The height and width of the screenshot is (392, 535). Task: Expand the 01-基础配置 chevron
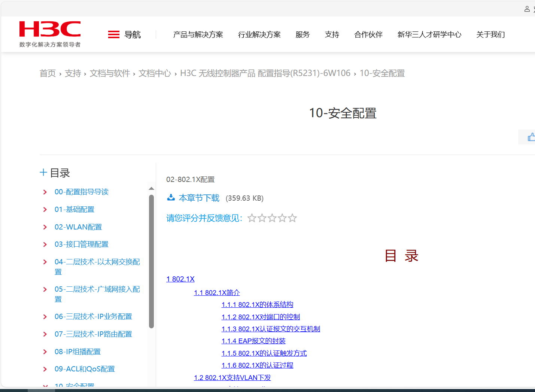pos(45,210)
